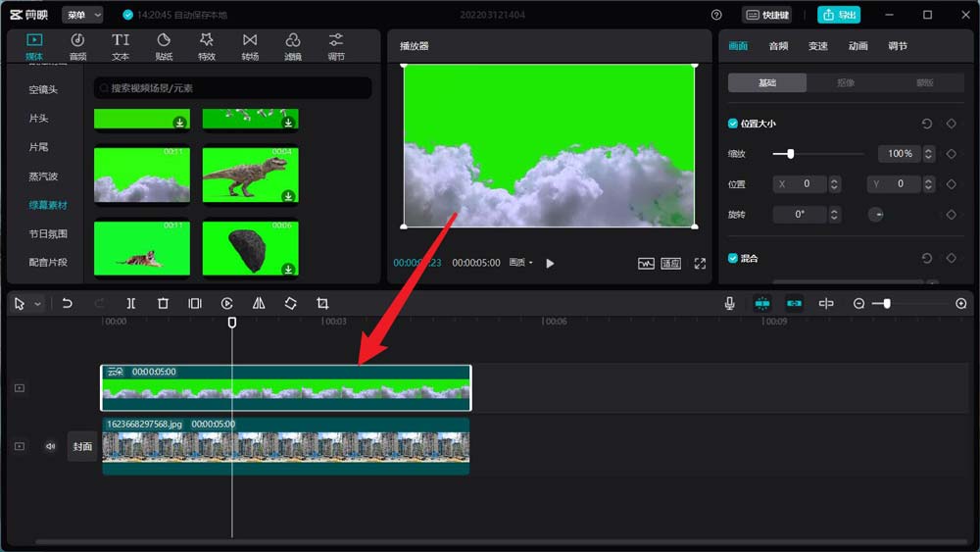980x552 pixels.
Task: Open the 特效 effects panel icon
Action: tap(206, 46)
